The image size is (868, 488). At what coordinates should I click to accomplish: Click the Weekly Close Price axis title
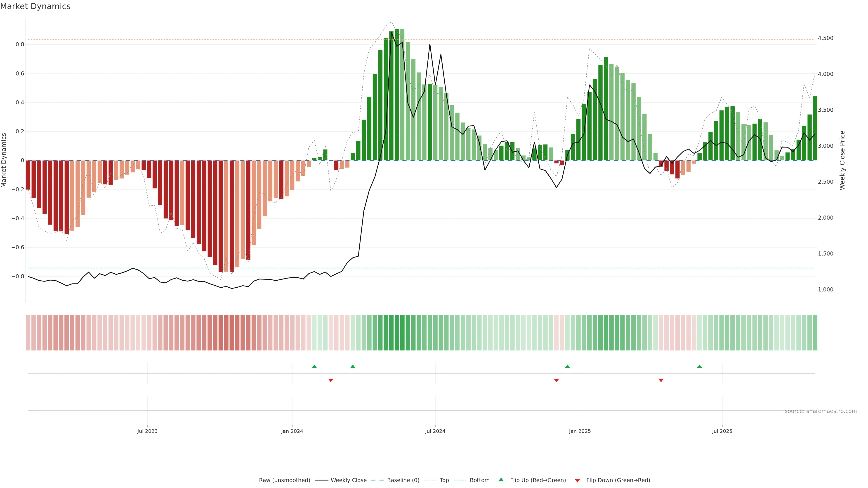pyautogui.click(x=842, y=160)
